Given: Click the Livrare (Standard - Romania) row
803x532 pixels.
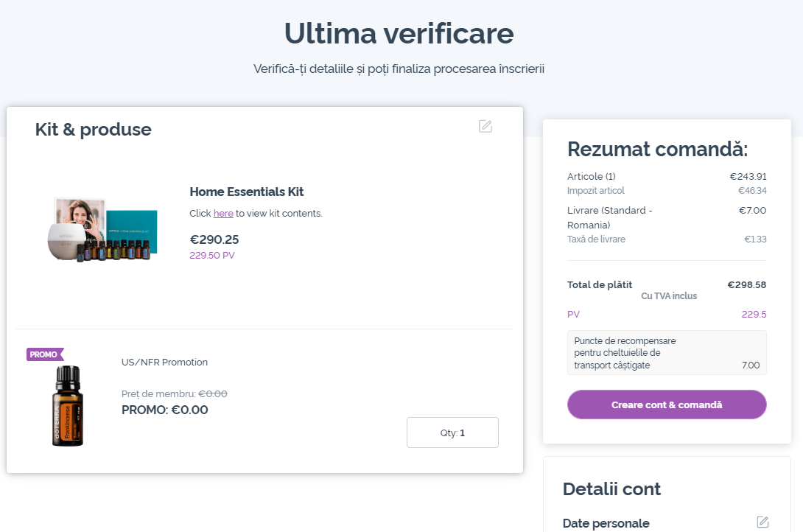Looking at the screenshot, I should coord(667,217).
